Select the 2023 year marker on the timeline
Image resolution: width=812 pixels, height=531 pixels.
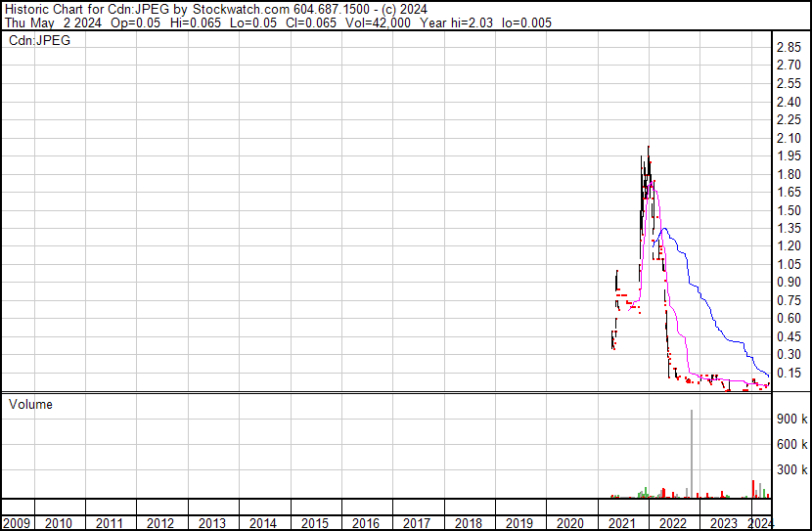(723, 523)
